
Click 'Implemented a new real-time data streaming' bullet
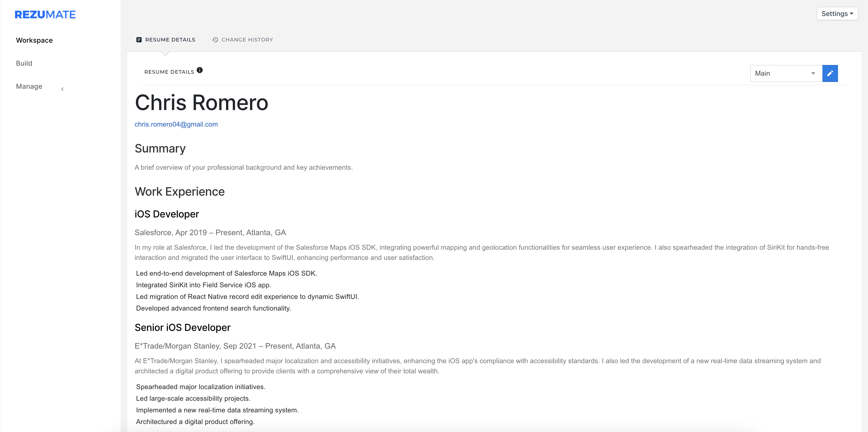click(217, 410)
